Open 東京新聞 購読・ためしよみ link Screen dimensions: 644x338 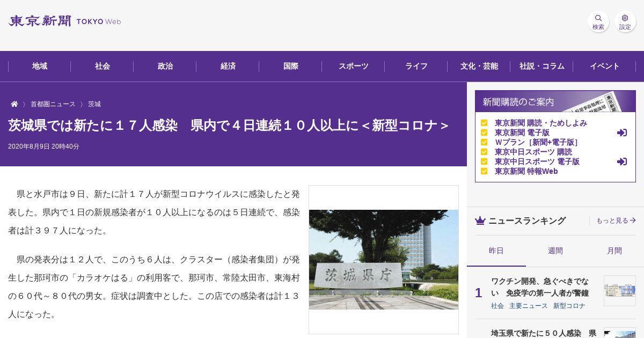541,123
